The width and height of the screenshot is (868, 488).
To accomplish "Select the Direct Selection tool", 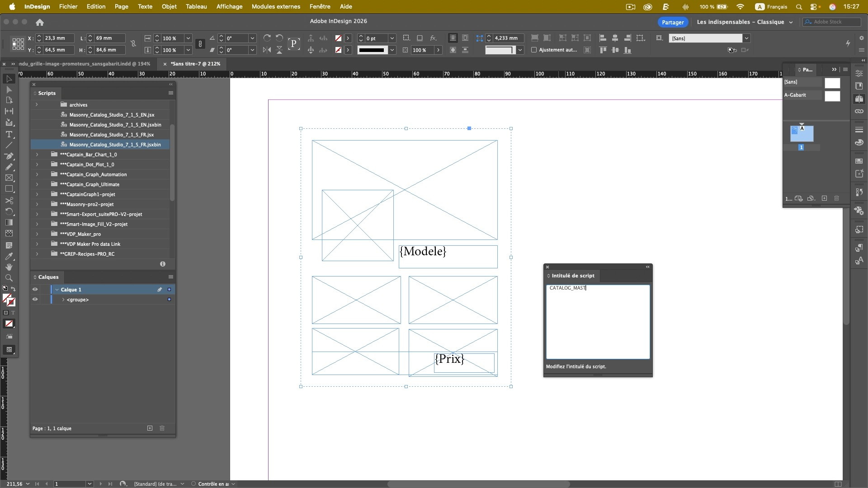I will pos(9,89).
